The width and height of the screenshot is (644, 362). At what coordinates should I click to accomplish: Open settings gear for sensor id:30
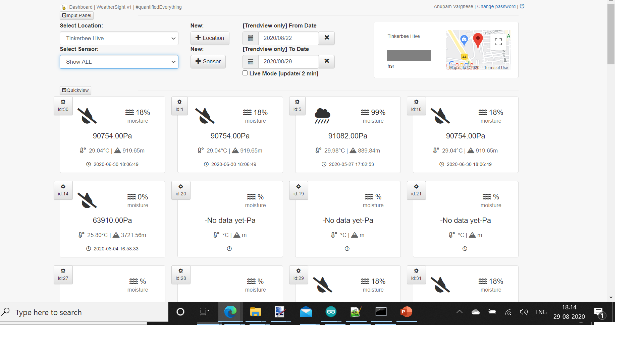[x=63, y=102]
